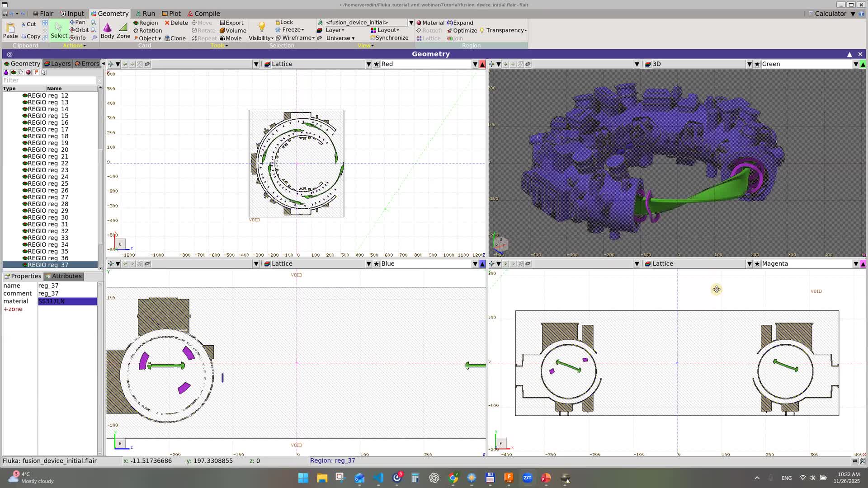Click the Windows Start button

[x=303, y=478]
